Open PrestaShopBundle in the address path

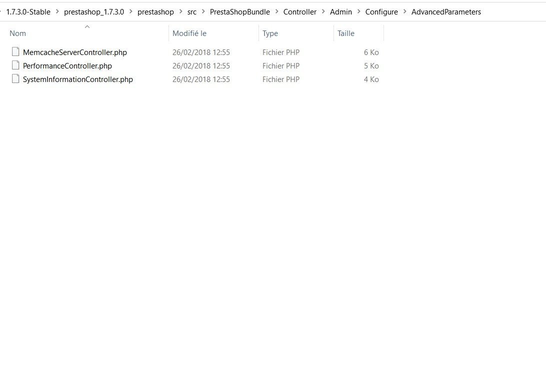coord(240,12)
